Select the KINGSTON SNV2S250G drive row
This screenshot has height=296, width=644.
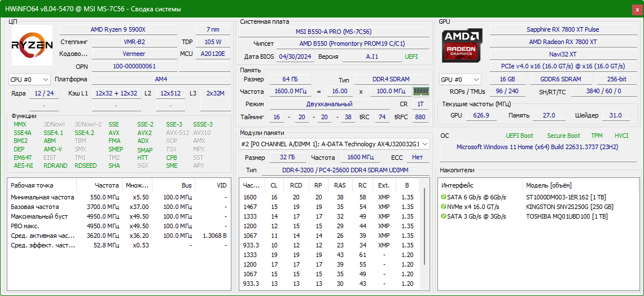[538, 207]
